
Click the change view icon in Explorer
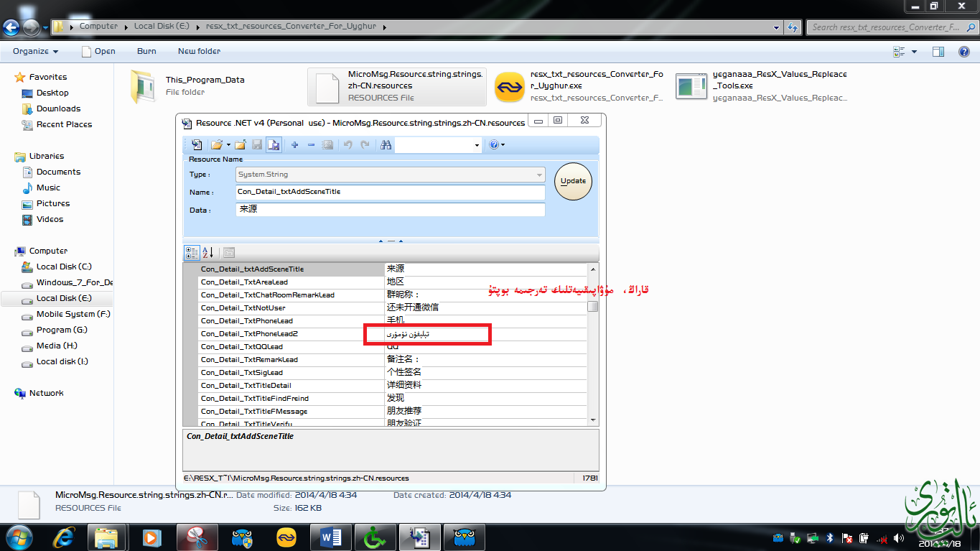point(899,52)
